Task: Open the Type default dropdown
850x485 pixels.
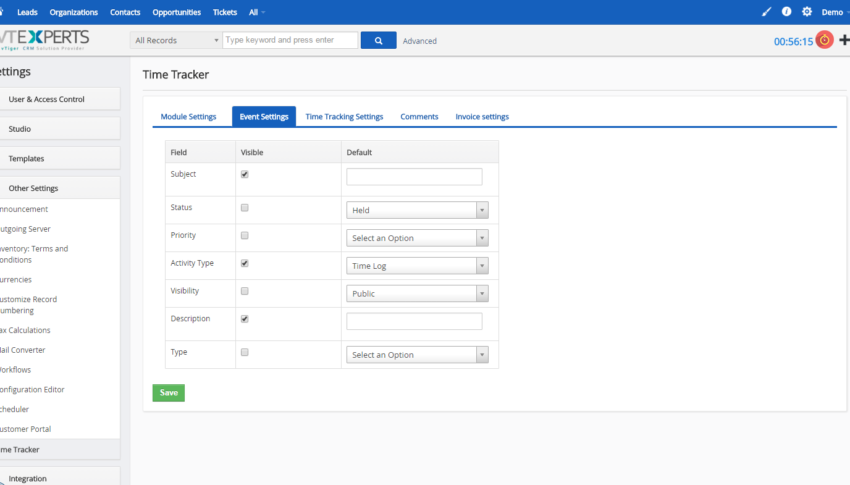Action: tap(417, 355)
